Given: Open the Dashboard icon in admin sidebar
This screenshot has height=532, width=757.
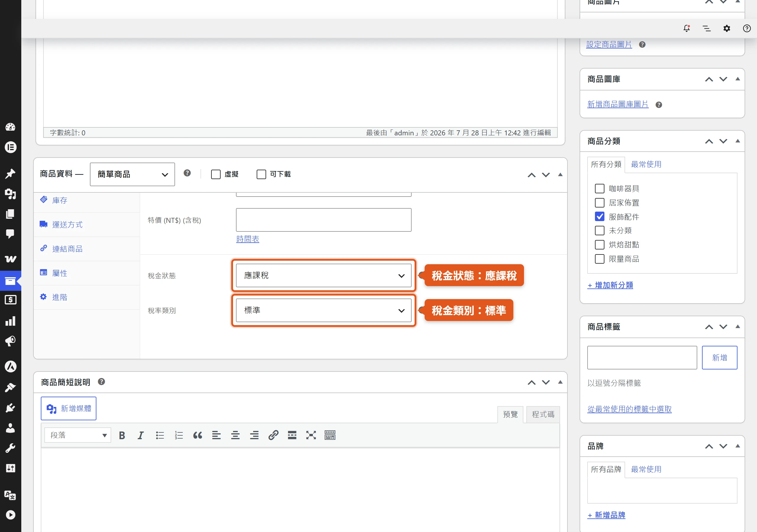Looking at the screenshot, I should point(11,127).
